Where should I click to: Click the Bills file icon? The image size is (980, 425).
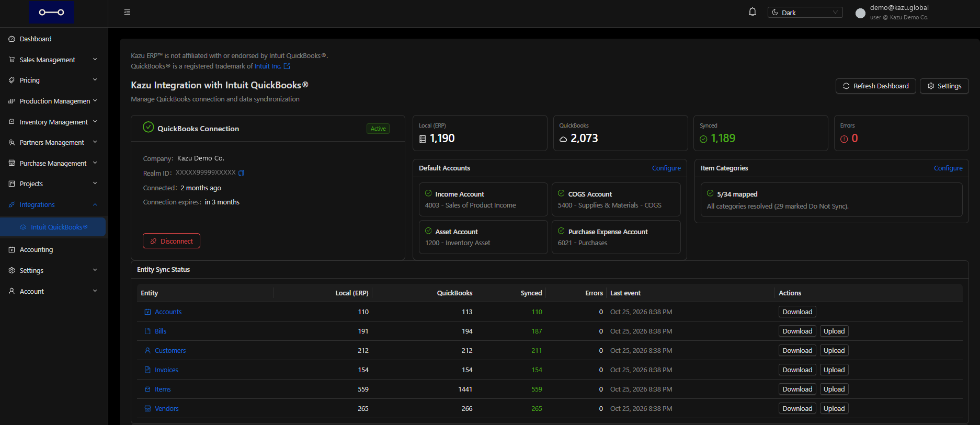pyautogui.click(x=147, y=331)
